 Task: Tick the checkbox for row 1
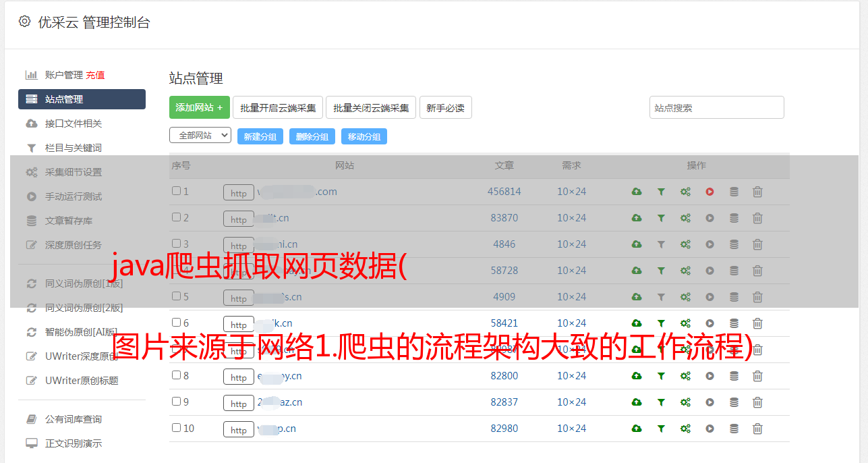coord(176,191)
